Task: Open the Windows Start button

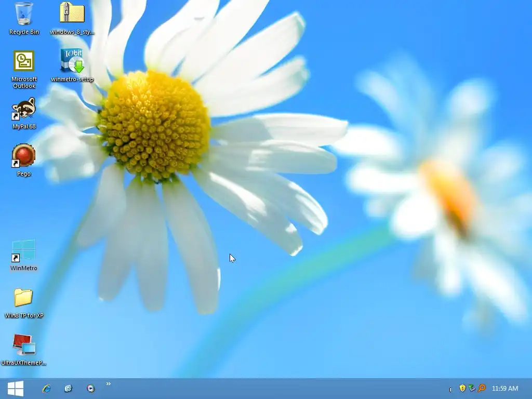Action: tap(16, 389)
